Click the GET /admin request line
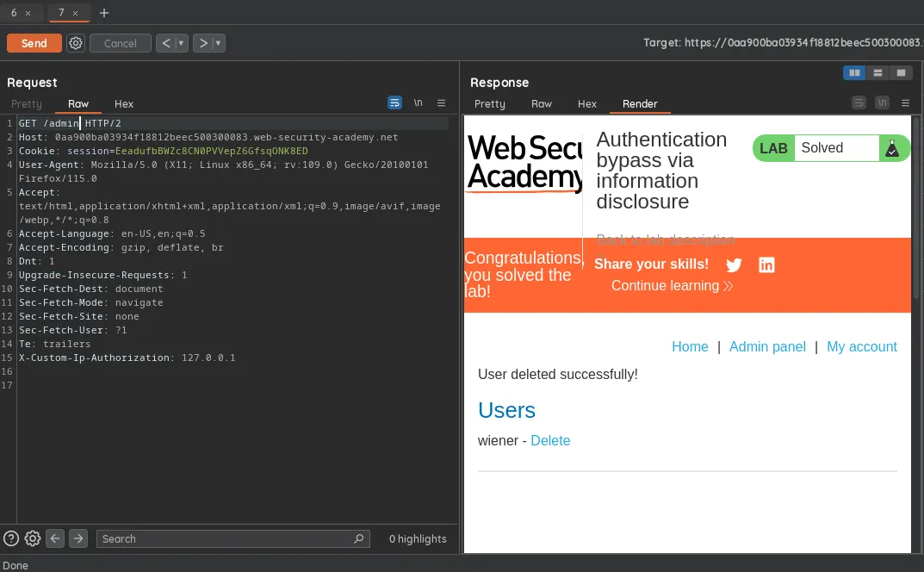 coord(70,123)
